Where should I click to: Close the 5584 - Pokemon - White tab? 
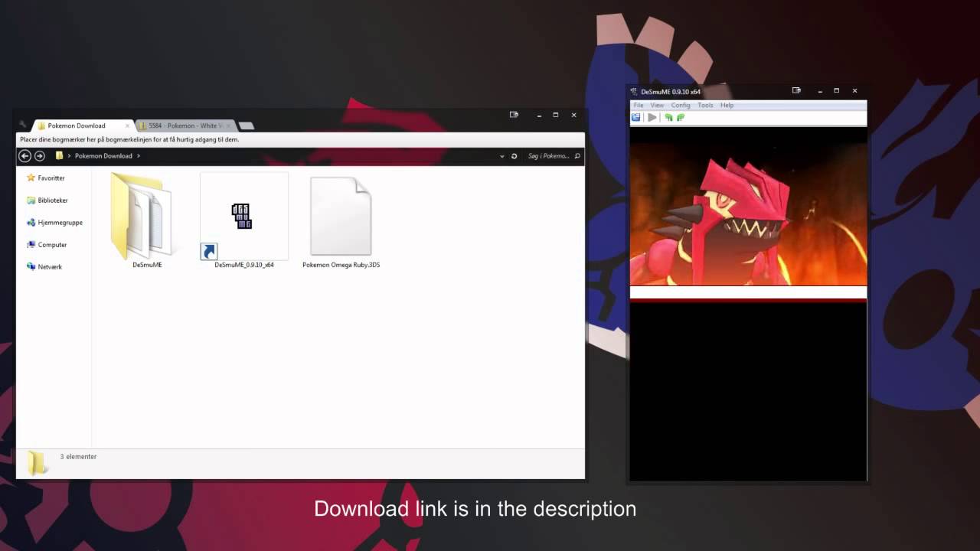click(x=228, y=126)
